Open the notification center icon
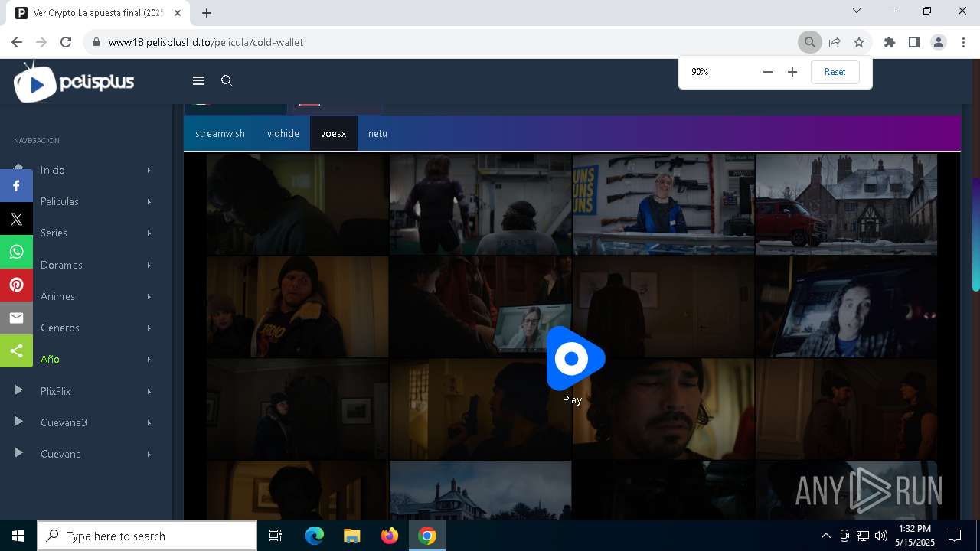This screenshot has width=980, height=551. [955, 536]
